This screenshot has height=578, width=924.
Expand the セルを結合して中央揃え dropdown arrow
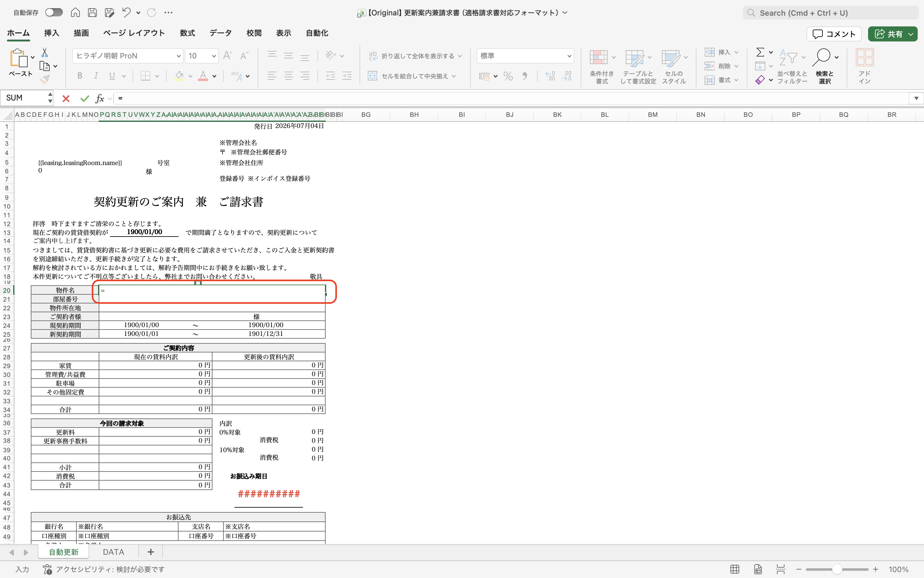(454, 76)
